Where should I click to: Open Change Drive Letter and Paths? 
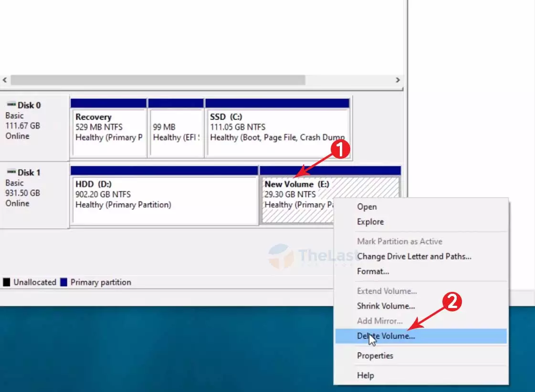(414, 257)
